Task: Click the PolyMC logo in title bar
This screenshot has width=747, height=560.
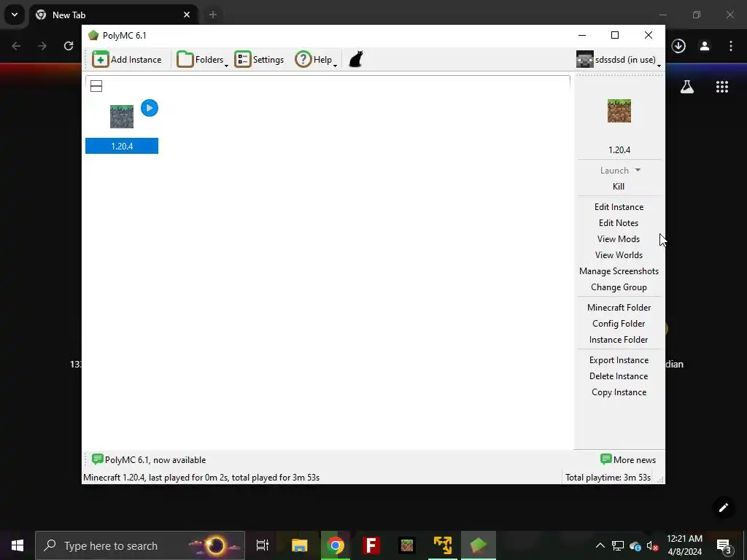Action: point(93,35)
